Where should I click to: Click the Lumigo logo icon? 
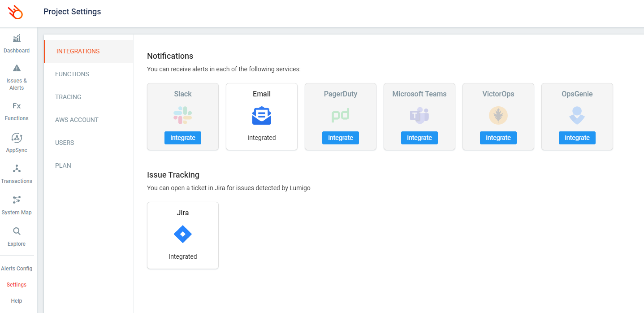click(15, 12)
